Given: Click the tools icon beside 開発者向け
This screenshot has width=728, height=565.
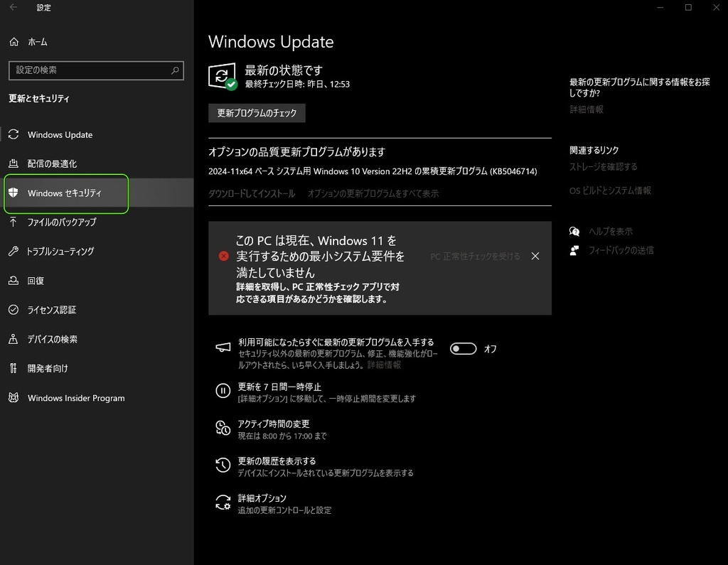Looking at the screenshot, I should coord(14,368).
